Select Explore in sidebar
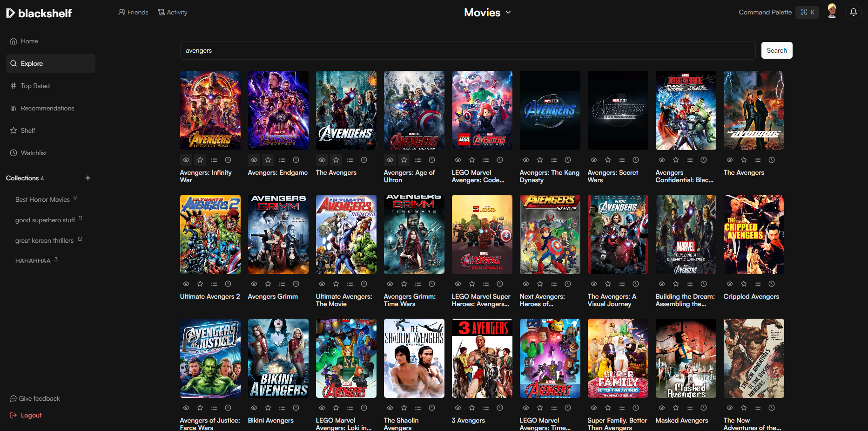The image size is (868, 431). (x=51, y=63)
